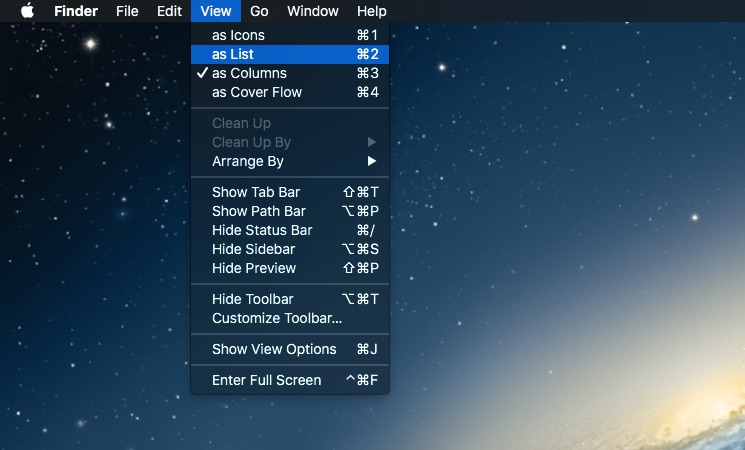The height and width of the screenshot is (450, 745).
Task: Open Customize Toolbar… dialog
Action: point(290,318)
